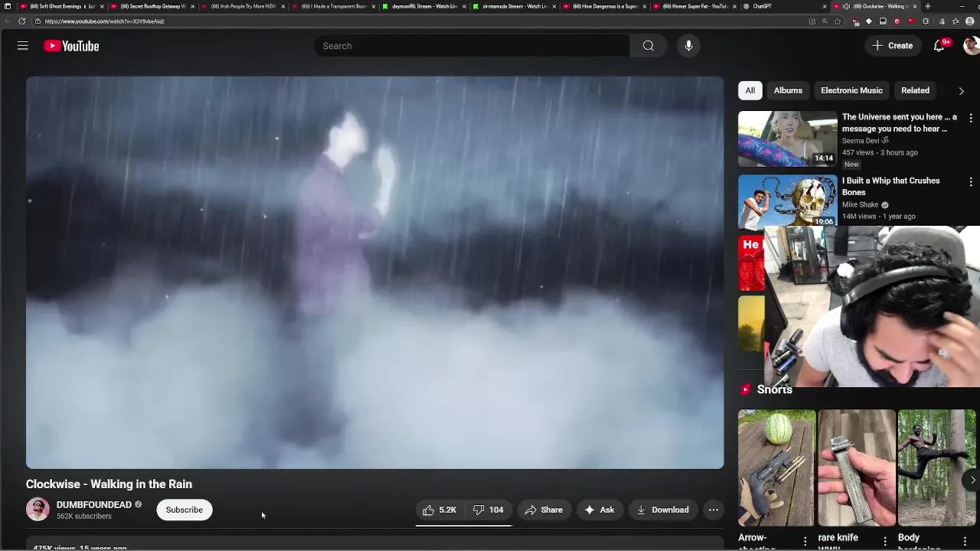Download the video

663,510
